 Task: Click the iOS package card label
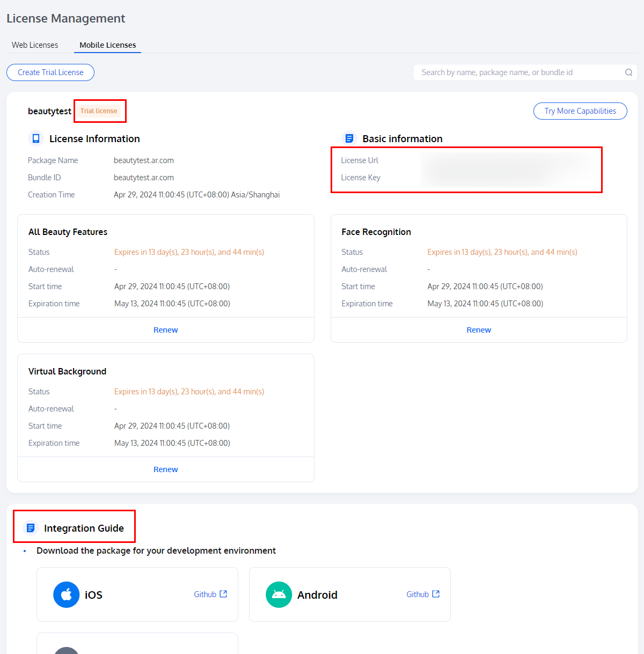click(x=93, y=595)
